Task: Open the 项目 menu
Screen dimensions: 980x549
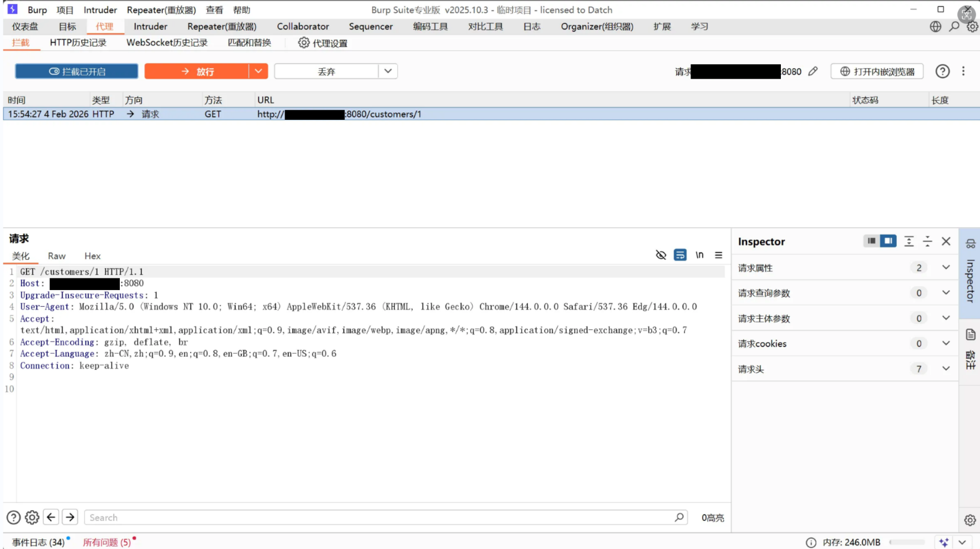Action: [65, 10]
